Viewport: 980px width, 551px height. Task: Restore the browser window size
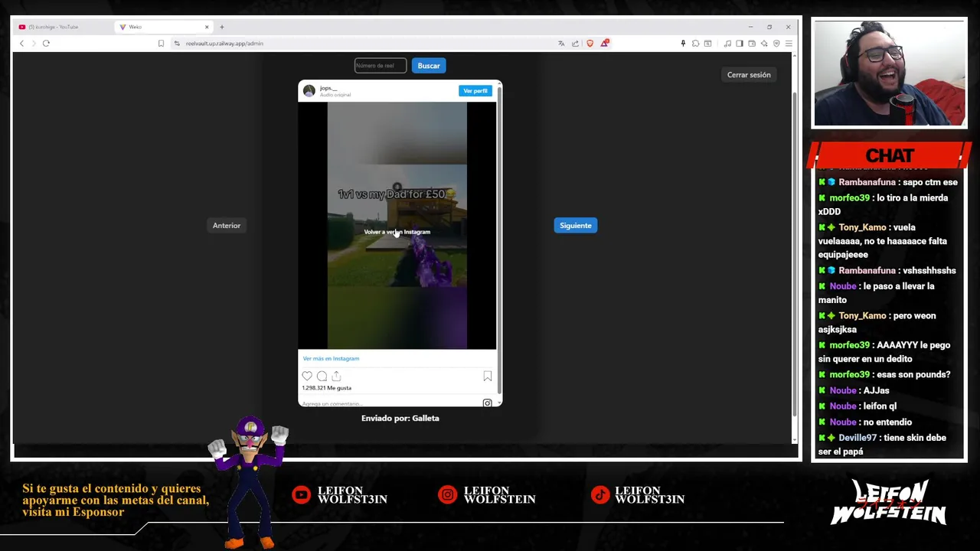[769, 27]
